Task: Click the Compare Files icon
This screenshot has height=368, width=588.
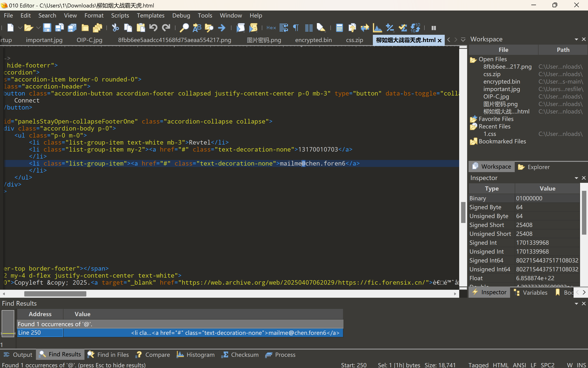Action: pyautogui.click(x=352, y=28)
